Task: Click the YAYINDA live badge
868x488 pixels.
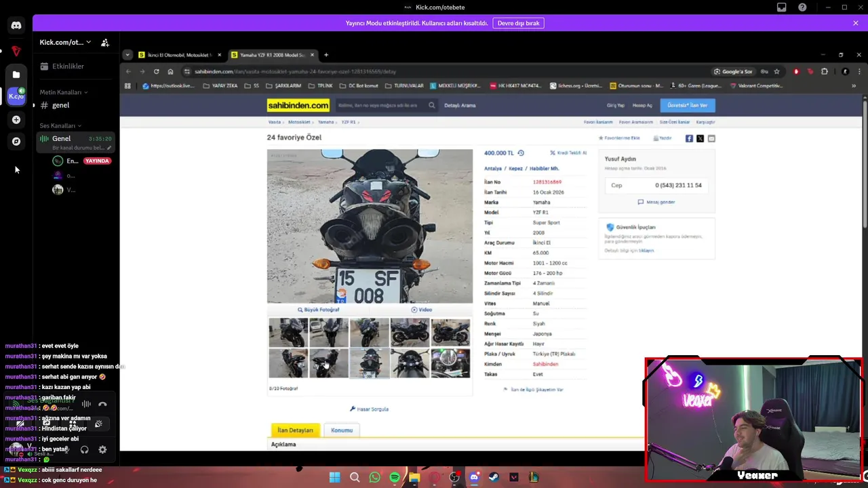Action: coord(97,161)
